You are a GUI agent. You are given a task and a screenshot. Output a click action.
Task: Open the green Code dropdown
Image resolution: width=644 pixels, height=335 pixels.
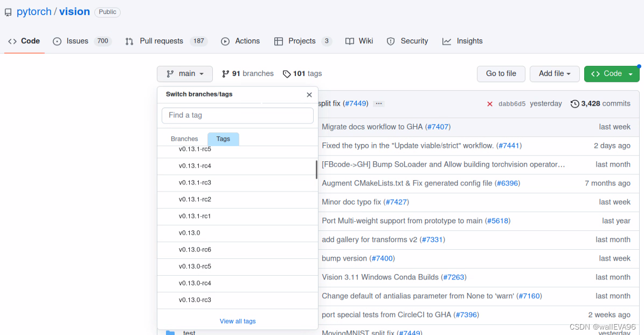612,73
